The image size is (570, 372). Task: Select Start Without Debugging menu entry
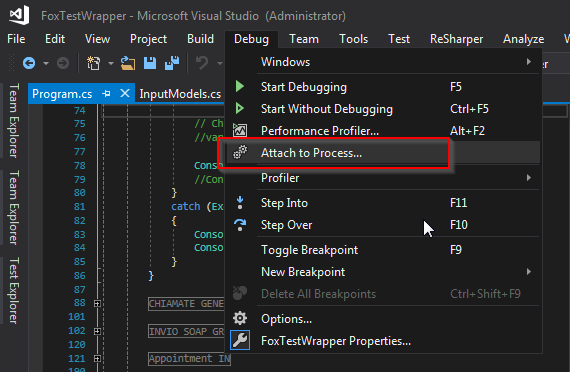click(384, 108)
